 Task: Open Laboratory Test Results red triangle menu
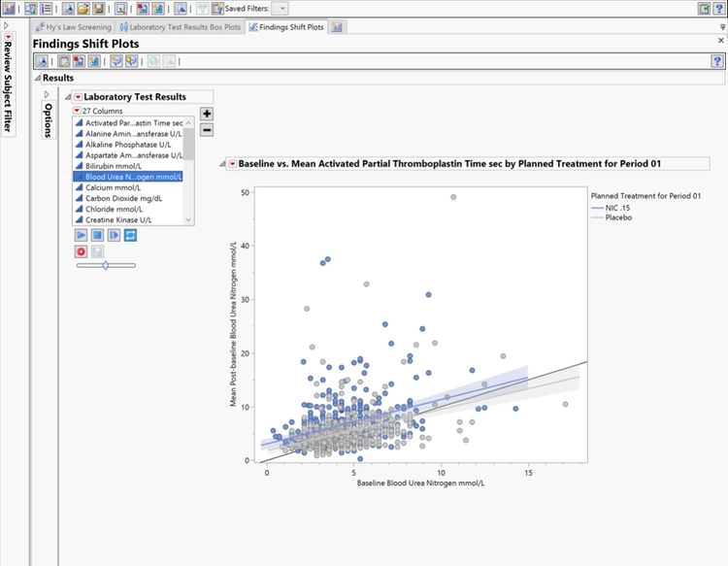pyautogui.click(x=78, y=97)
